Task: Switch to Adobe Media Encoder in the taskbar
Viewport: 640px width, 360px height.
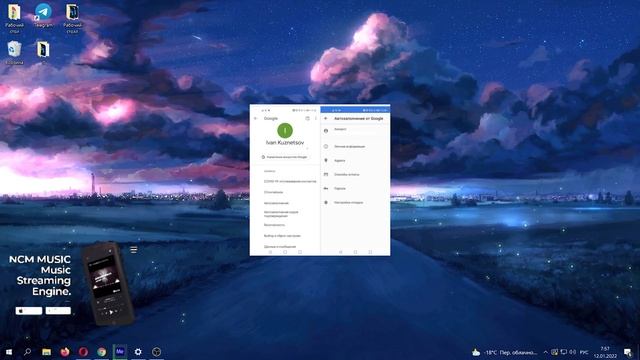Action: coord(120,352)
